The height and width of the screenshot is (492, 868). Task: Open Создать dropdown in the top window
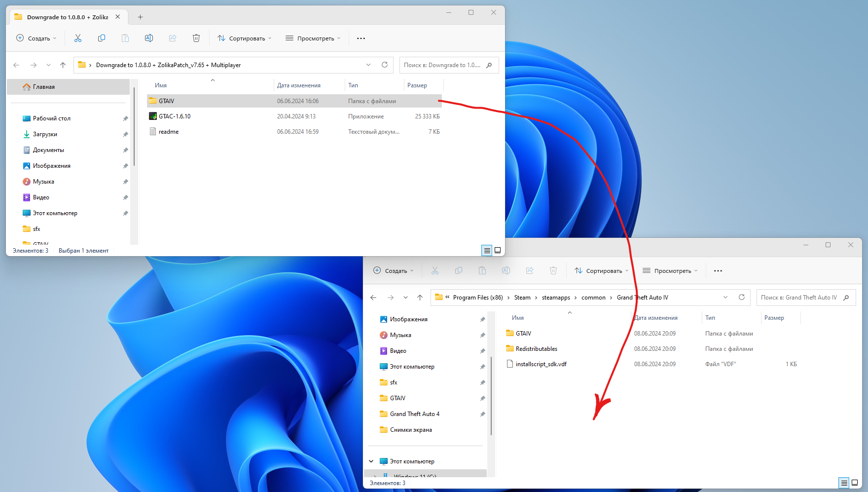click(36, 38)
